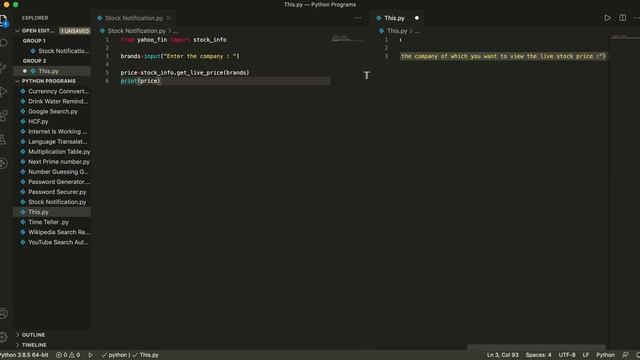Image resolution: width=640 pixels, height=360 pixels.
Task: Open the Language Translator file
Action: point(58,142)
